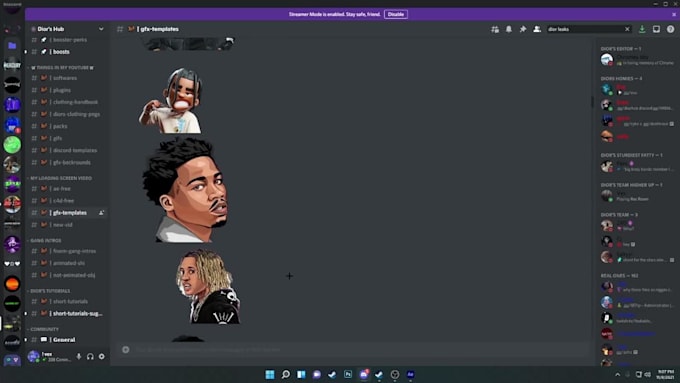Open Photoshop from the taskbar

(348, 374)
